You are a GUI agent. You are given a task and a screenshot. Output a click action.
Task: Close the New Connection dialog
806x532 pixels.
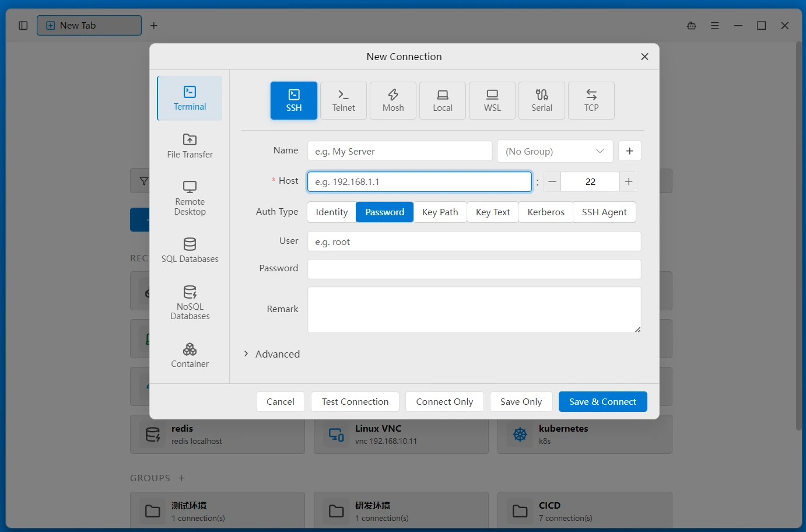(644, 57)
